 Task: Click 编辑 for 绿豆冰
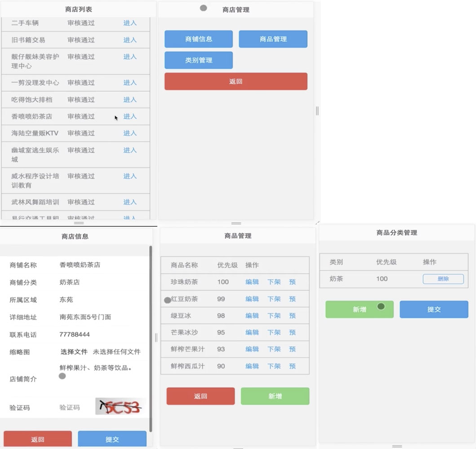coord(252,316)
